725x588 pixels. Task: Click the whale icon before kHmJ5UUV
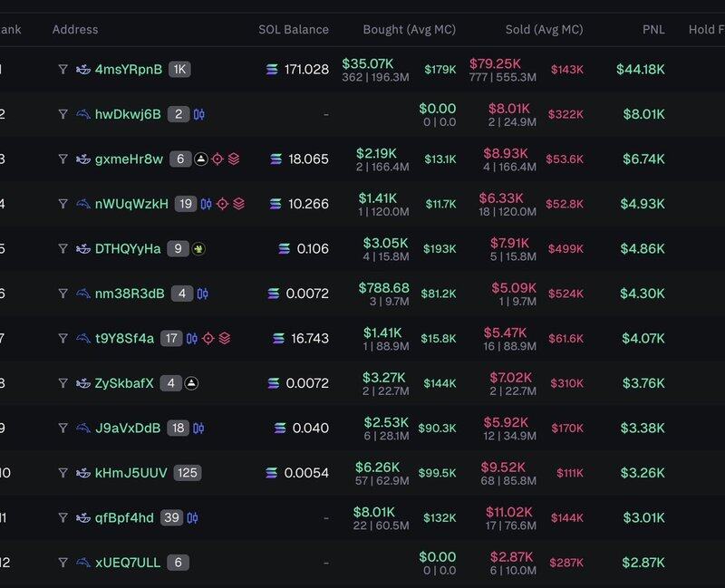click(x=83, y=473)
